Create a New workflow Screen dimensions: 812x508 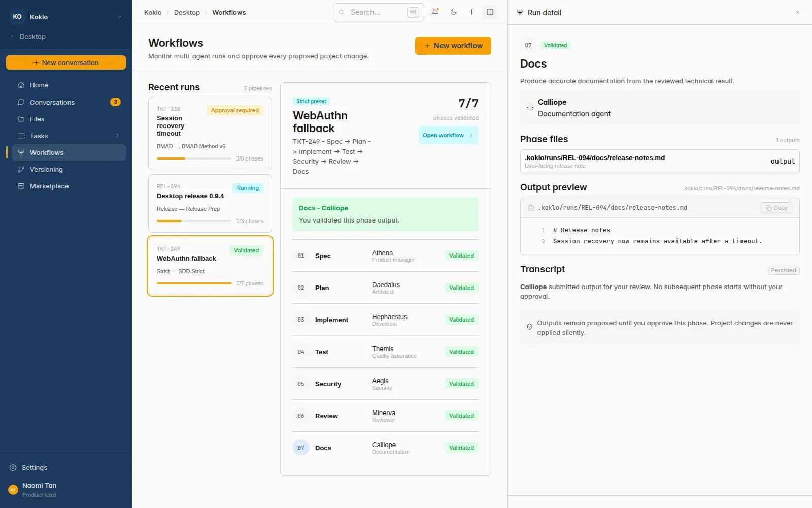[453, 46]
